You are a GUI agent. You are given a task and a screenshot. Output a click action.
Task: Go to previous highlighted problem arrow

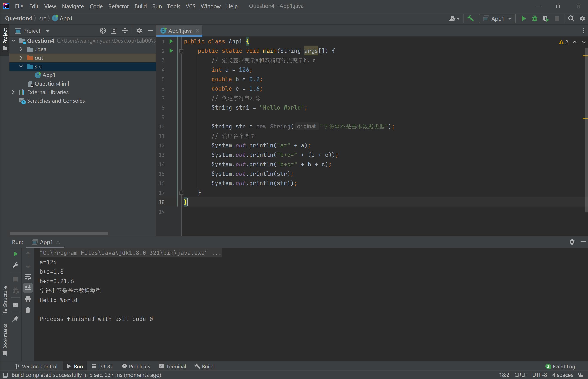pyautogui.click(x=575, y=42)
